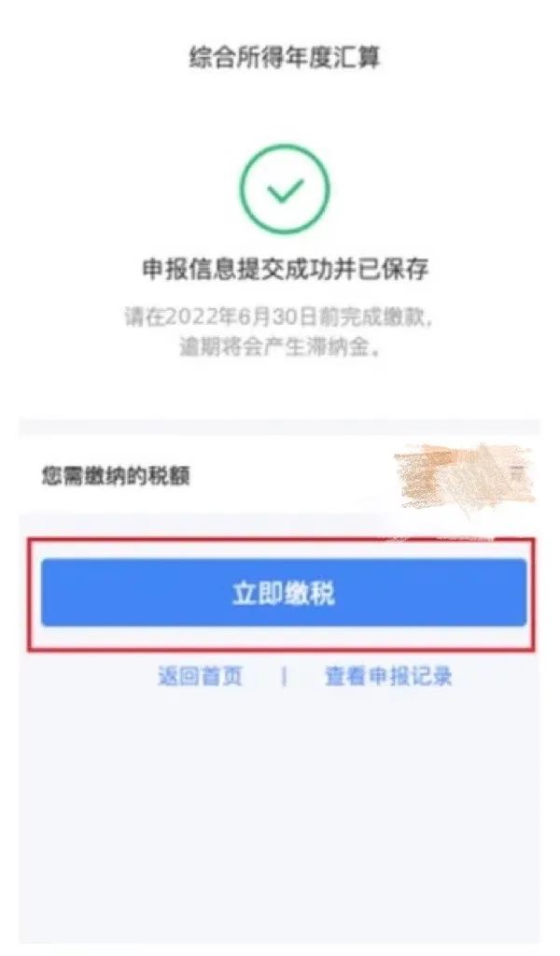
Task: Click the green success checkmark icon
Action: (x=284, y=189)
